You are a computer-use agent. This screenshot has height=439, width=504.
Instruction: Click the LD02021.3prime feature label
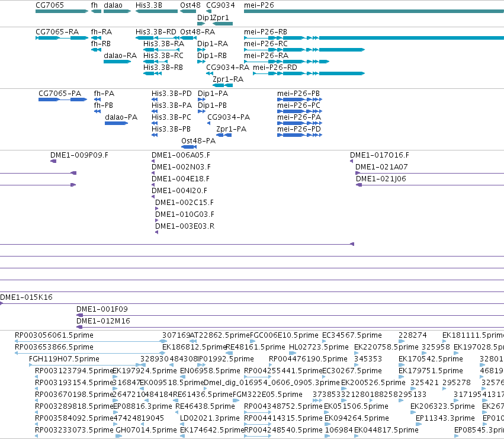coord(210,418)
